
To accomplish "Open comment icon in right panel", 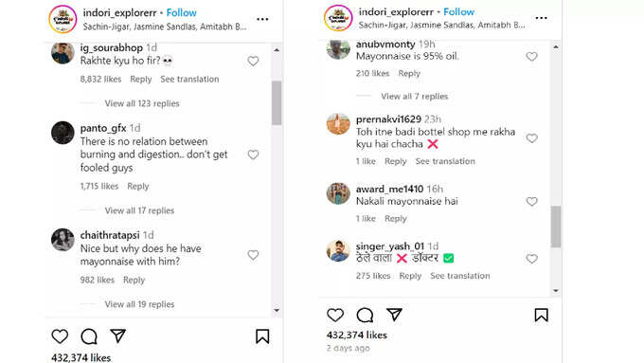I will pos(365,316).
